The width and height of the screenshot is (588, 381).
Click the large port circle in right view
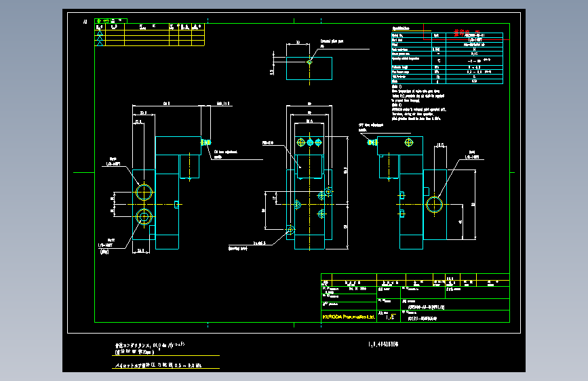(x=434, y=204)
